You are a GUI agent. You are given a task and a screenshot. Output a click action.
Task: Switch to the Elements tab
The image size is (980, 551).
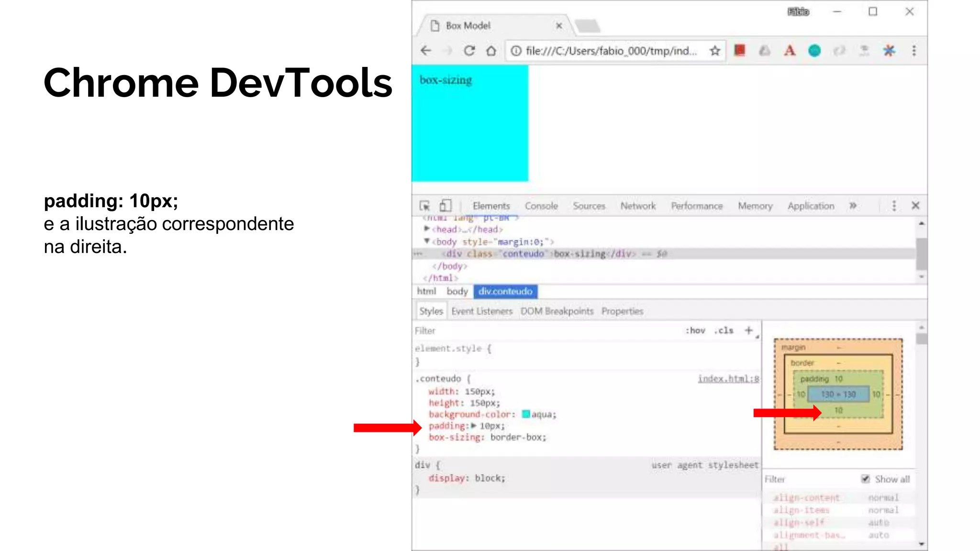(491, 206)
